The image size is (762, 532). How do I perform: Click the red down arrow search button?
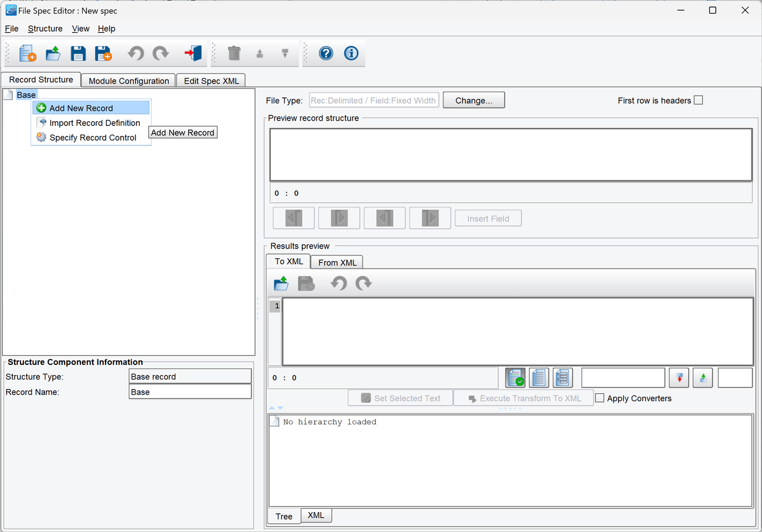679,378
